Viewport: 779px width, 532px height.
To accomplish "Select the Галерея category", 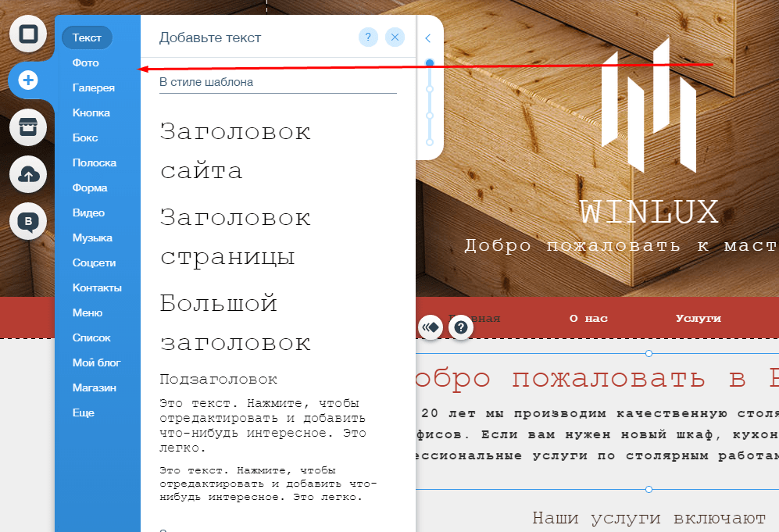I will 94,88.
